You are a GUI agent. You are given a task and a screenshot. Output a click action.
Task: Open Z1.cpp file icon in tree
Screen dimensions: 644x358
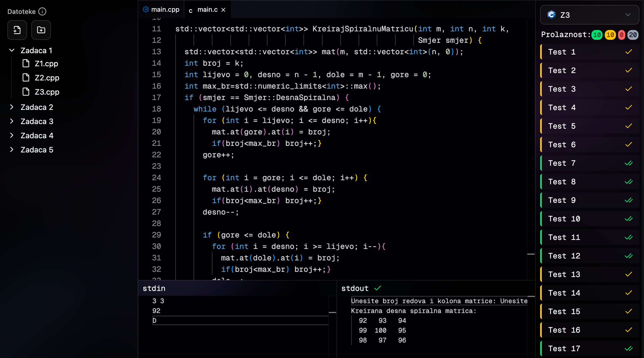coord(26,64)
